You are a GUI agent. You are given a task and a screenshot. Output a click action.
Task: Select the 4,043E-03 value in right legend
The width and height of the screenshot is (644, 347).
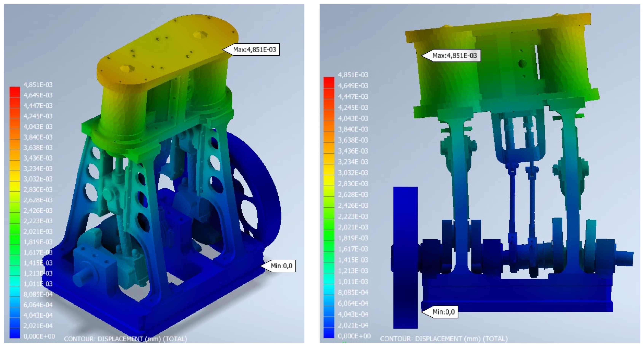pos(353,118)
